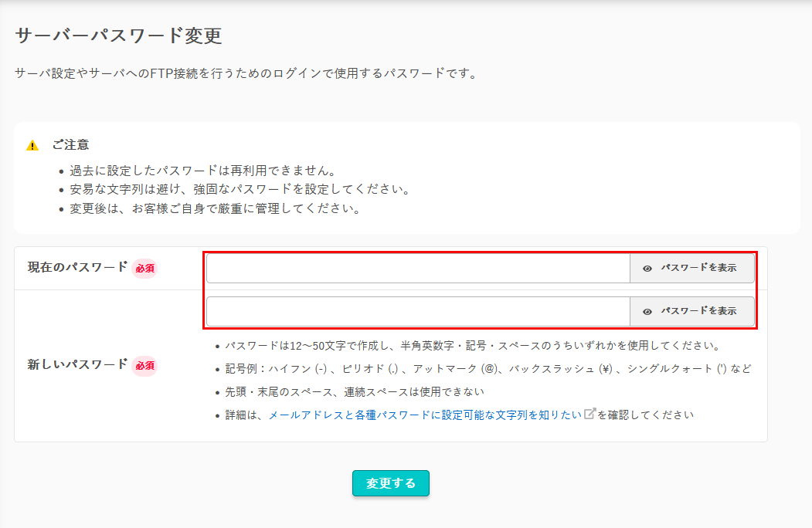Click the note about 再利用できません passwords

204,171
